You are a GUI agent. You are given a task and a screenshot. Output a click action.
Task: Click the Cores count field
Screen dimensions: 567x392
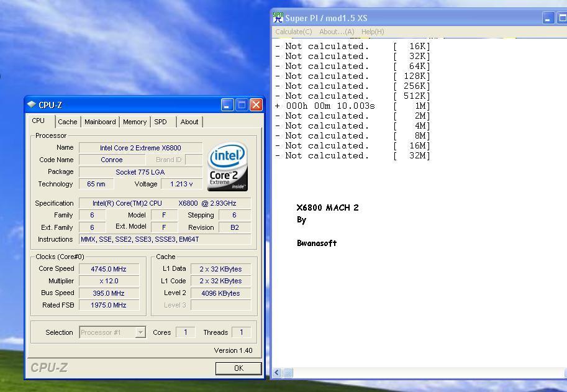[x=186, y=332]
